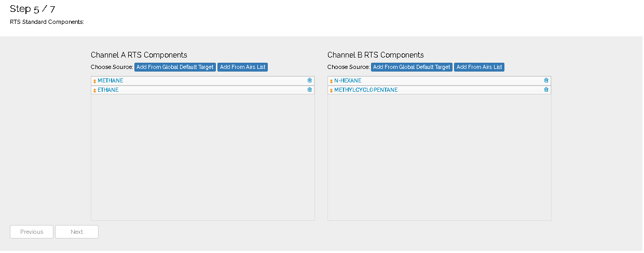Go back with the Previous button
644x253 pixels.
coord(32,232)
